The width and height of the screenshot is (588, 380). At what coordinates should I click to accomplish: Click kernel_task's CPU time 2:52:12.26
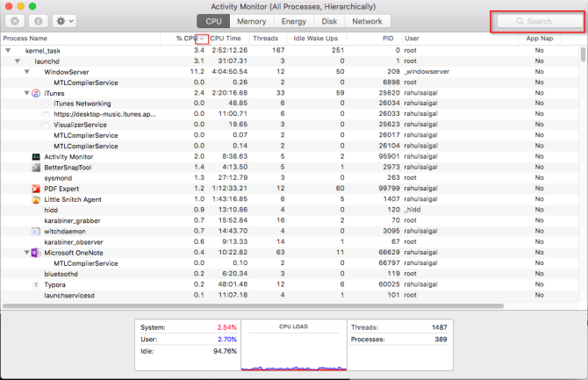pyautogui.click(x=230, y=50)
